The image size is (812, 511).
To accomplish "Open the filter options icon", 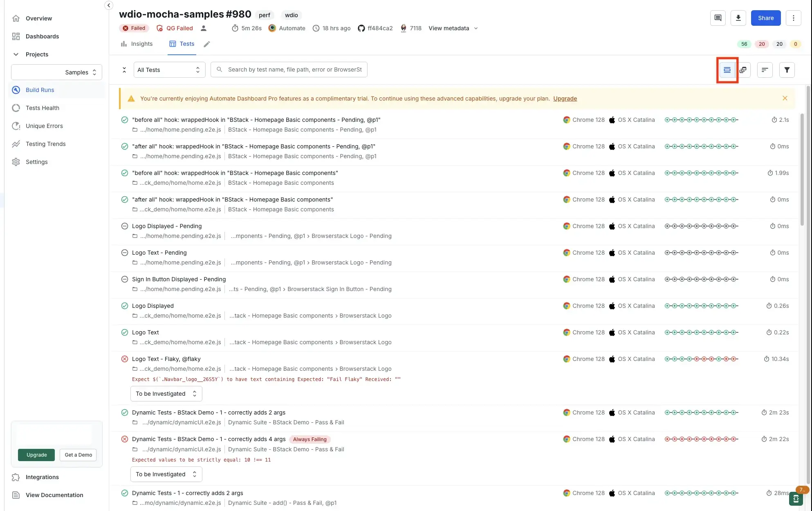I will pyautogui.click(x=787, y=69).
